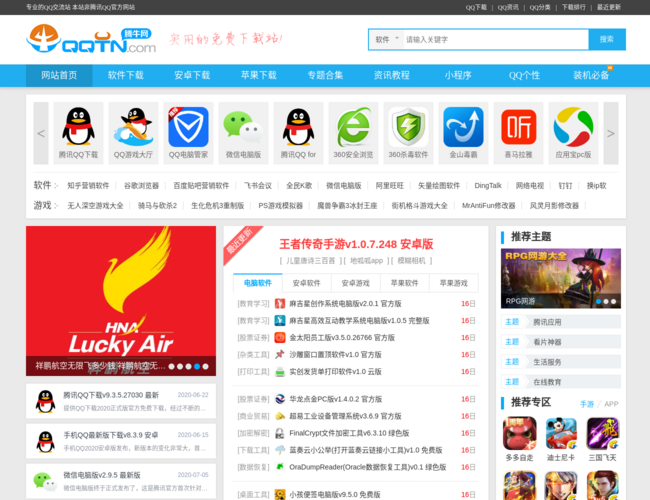Click the 金太阳员工版 software icon

(280, 338)
